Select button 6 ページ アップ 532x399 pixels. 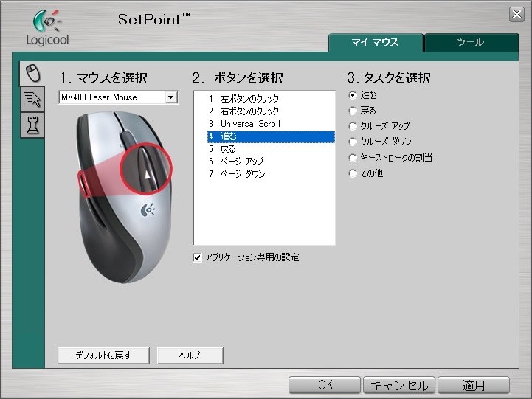(x=271, y=162)
